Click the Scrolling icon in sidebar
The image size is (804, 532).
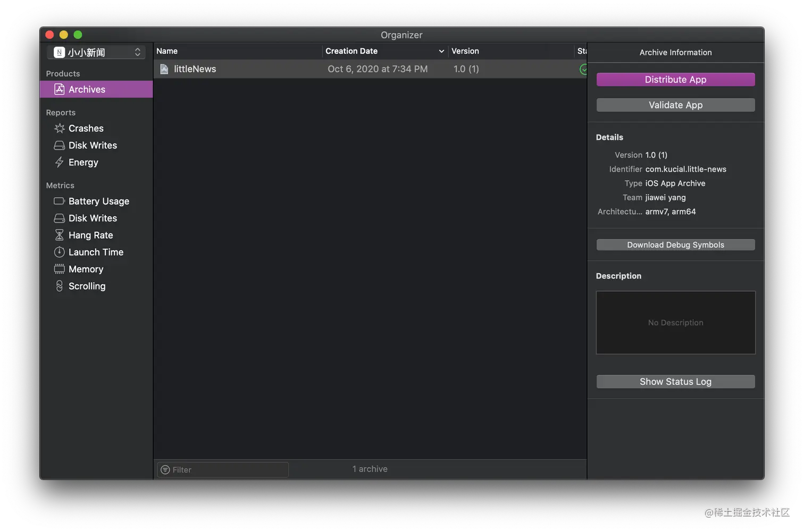(60, 286)
